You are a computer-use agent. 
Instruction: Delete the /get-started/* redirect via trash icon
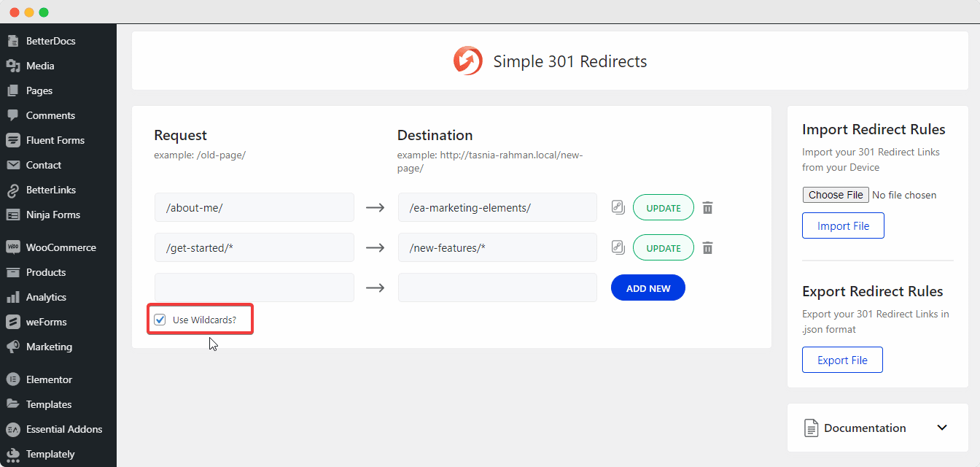click(x=707, y=247)
